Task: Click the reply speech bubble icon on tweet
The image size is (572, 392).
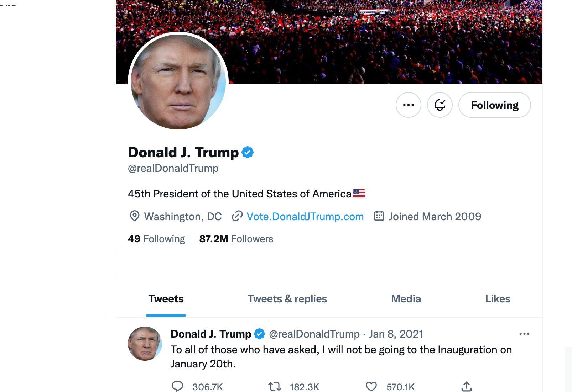Action: tap(177, 386)
